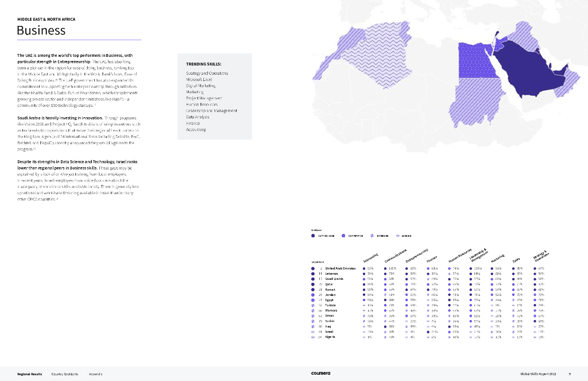Click the Lagging legend icon
The image size is (588, 381).
pyautogui.click(x=397, y=236)
